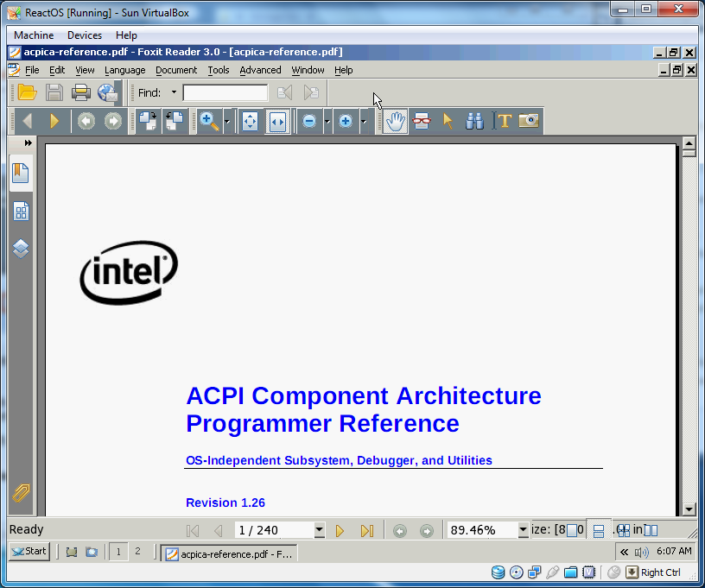Image resolution: width=705 pixels, height=588 pixels.
Task: Open the Bookmarks panel in sidebar
Action: (21, 174)
